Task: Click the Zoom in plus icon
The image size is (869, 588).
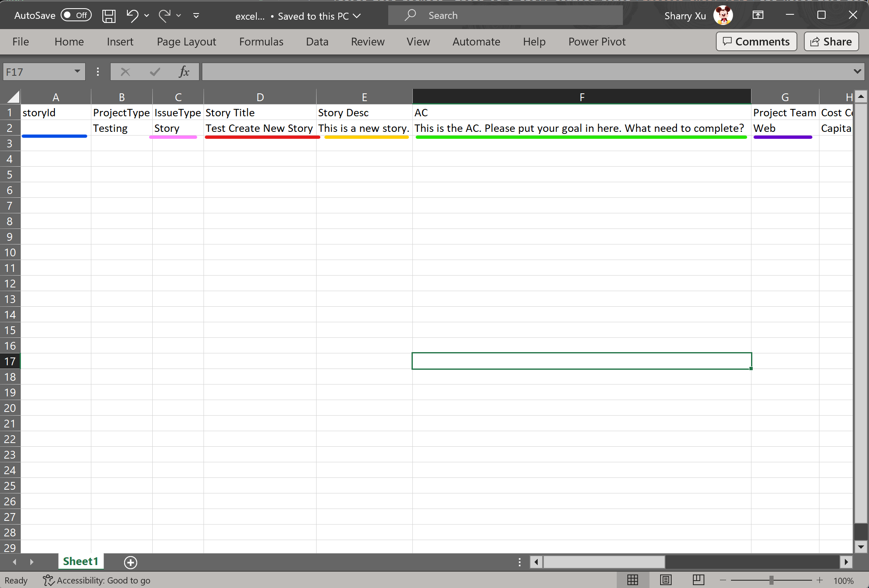Action: click(819, 580)
